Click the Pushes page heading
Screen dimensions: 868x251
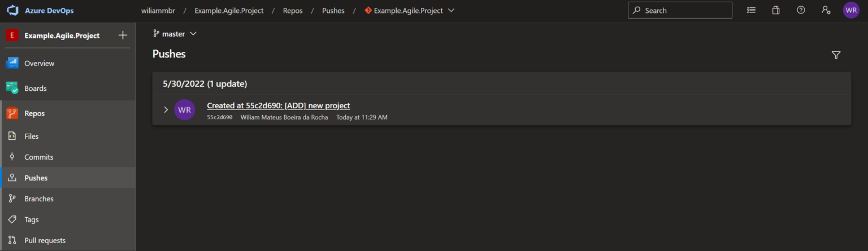[169, 54]
